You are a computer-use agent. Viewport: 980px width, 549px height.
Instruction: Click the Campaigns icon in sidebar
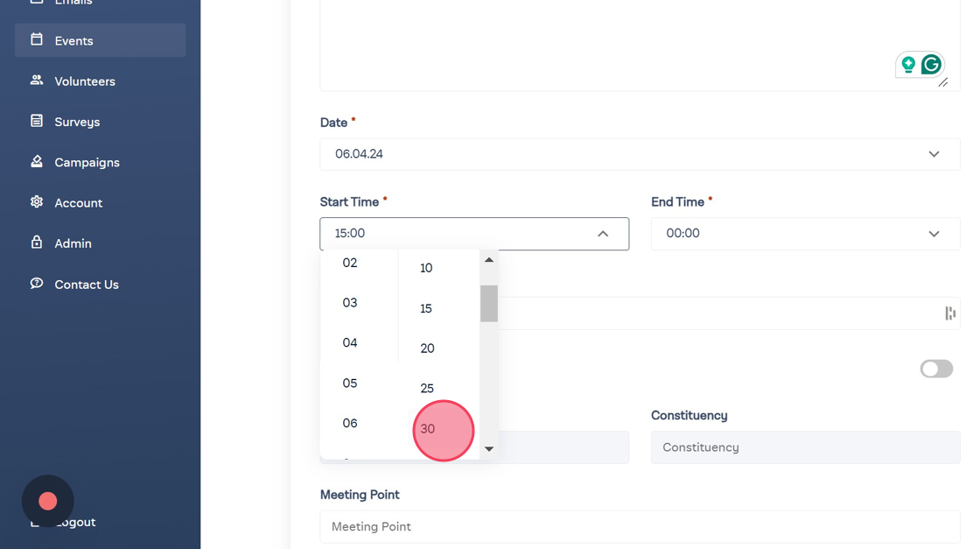click(x=37, y=161)
